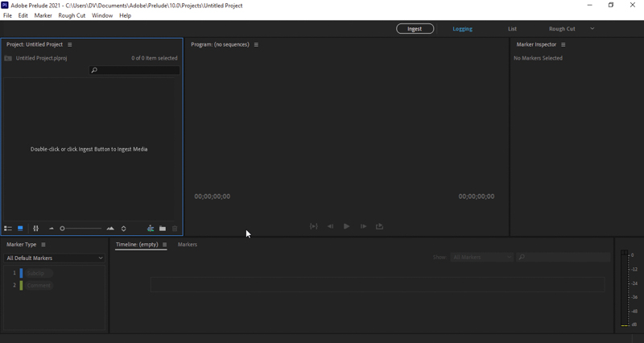The width and height of the screenshot is (644, 343).
Task: Switch to the Markers tab
Action: (188, 245)
